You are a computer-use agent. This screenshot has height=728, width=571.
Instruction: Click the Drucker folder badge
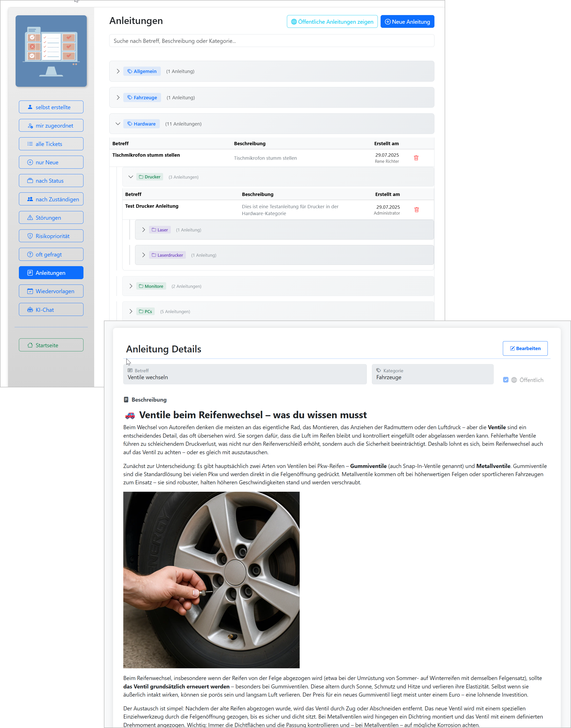pyautogui.click(x=149, y=177)
